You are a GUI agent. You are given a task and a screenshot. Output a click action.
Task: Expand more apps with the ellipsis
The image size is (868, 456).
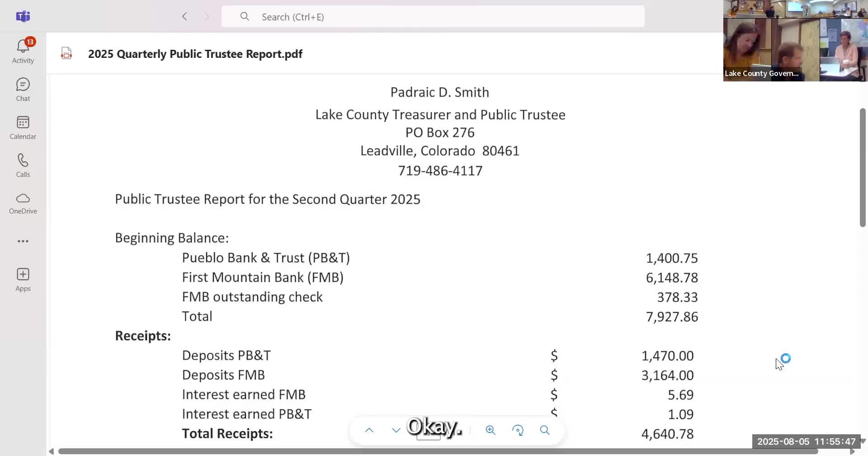23,241
